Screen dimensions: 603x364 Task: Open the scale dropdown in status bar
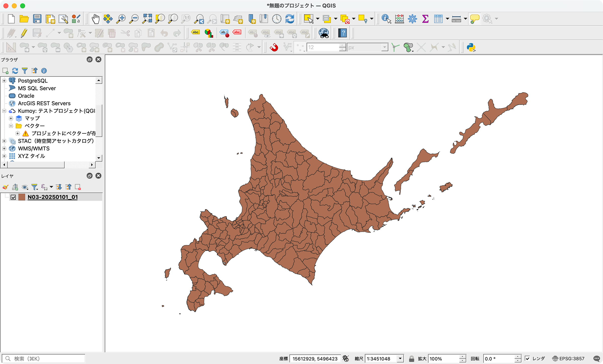[400, 358]
